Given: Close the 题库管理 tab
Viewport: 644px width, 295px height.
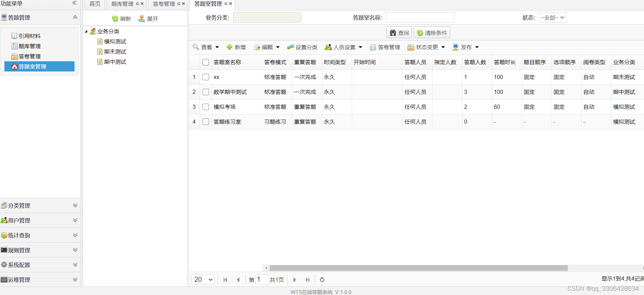Looking at the screenshot, I should coord(142,4).
